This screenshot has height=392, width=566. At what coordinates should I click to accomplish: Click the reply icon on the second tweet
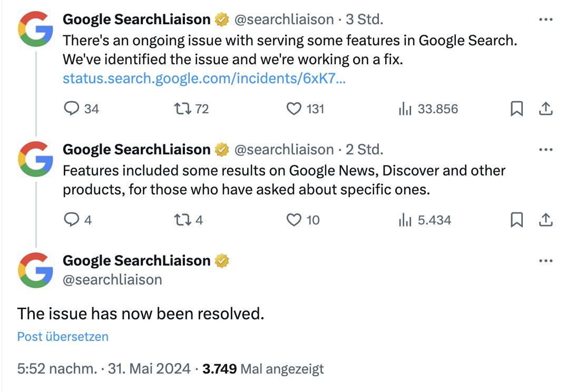[x=71, y=220]
